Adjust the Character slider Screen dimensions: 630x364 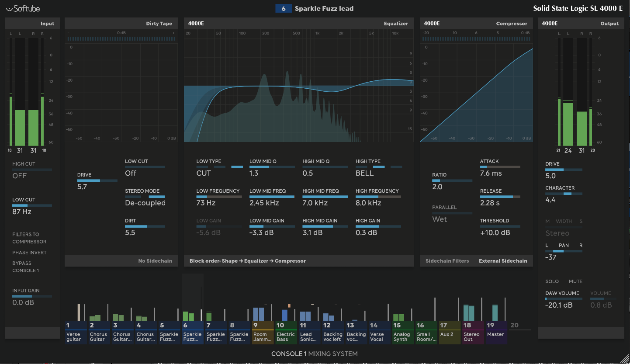click(564, 194)
